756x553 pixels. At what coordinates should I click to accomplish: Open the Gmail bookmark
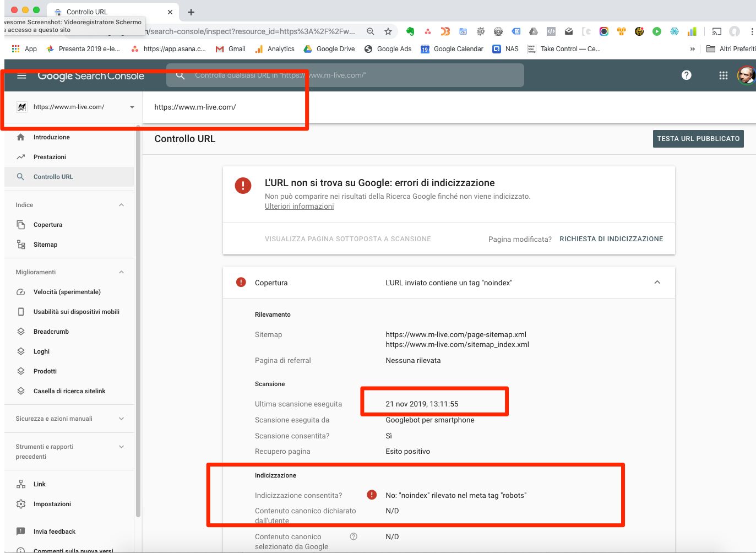pos(230,49)
